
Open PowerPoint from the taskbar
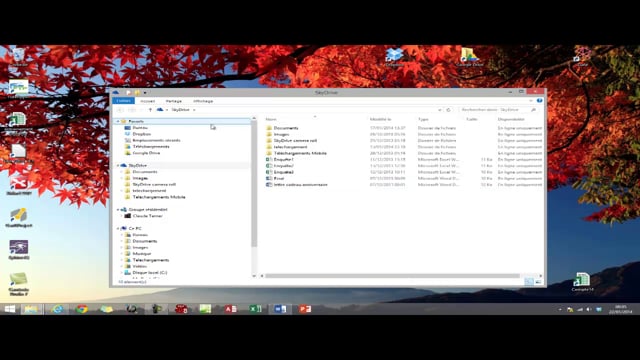click(x=304, y=309)
